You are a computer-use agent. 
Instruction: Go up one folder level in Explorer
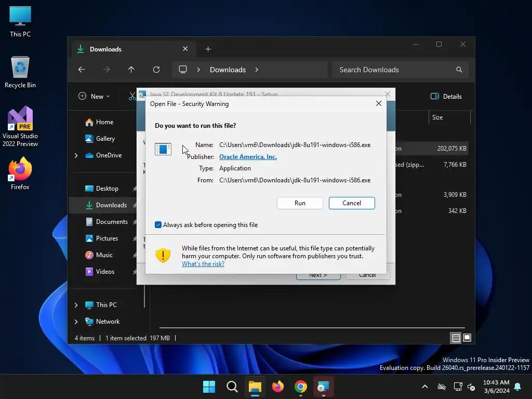click(x=131, y=70)
